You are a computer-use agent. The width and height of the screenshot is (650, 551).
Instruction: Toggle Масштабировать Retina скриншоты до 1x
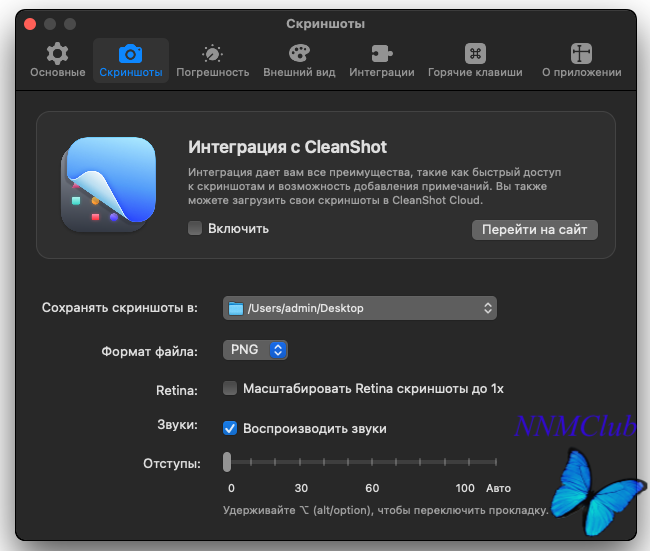point(230,388)
